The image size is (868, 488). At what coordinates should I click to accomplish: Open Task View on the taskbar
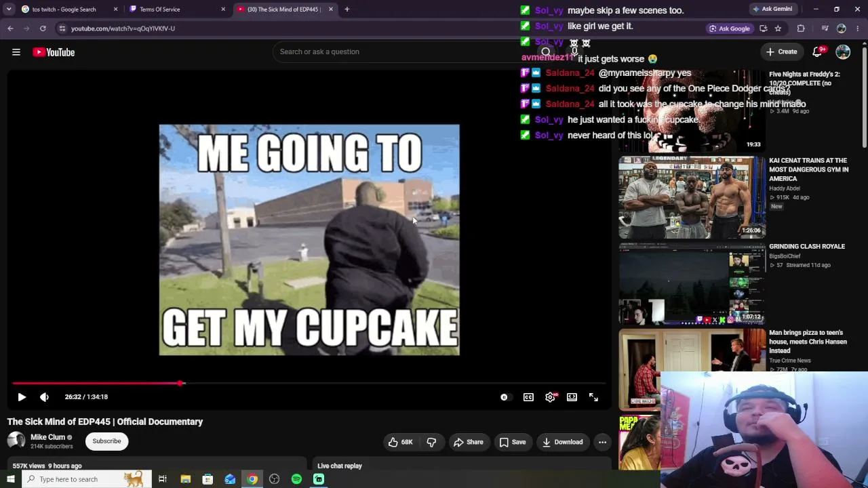(x=163, y=479)
